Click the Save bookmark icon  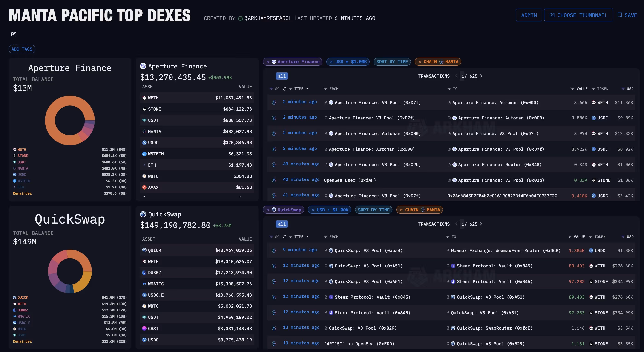coord(619,15)
